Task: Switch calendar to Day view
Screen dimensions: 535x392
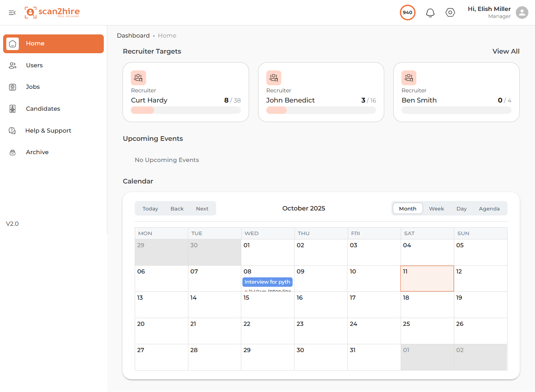Action: click(461, 209)
